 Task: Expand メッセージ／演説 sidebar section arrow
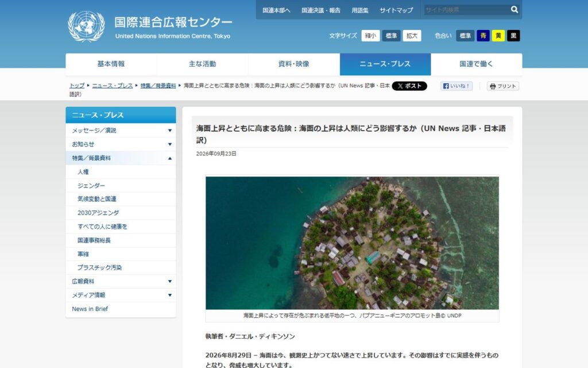click(x=170, y=131)
